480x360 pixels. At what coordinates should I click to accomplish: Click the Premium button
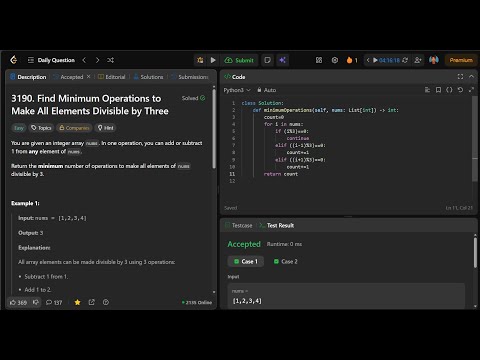tap(461, 60)
